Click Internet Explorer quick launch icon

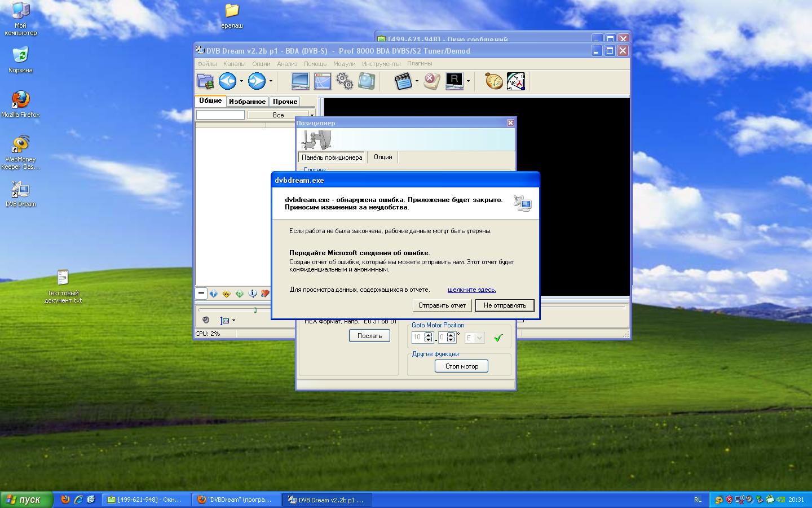pyautogui.click(x=78, y=500)
